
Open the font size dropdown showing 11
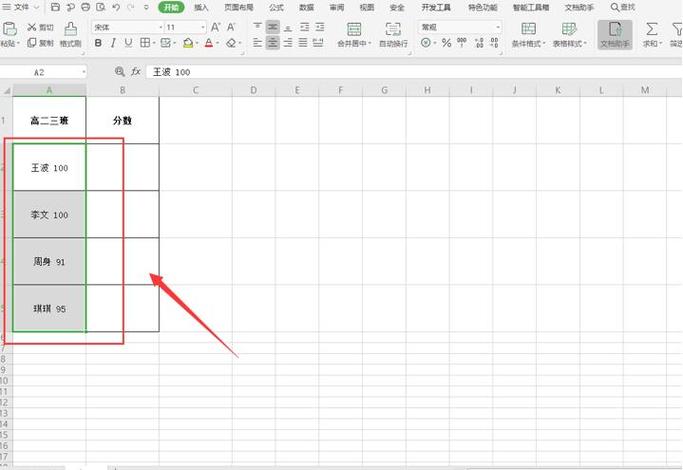point(203,27)
